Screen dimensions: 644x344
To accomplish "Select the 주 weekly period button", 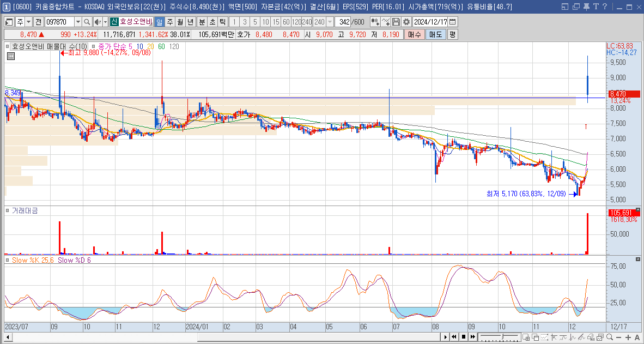I will click(169, 22).
